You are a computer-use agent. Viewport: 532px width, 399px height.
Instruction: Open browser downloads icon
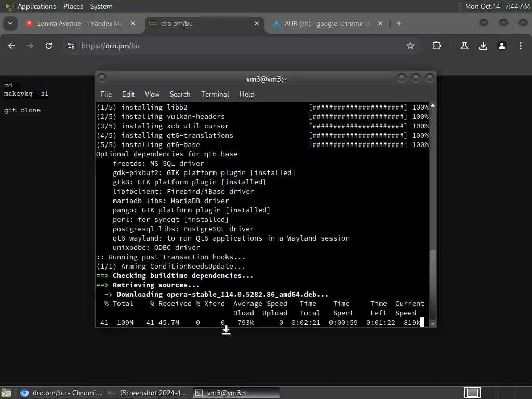point(483,46)
